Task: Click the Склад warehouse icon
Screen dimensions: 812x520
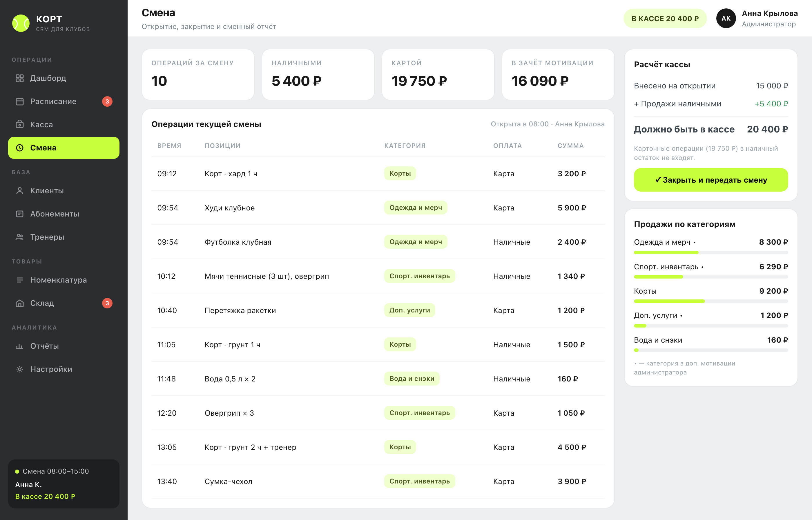Action: tap(20, 303)
